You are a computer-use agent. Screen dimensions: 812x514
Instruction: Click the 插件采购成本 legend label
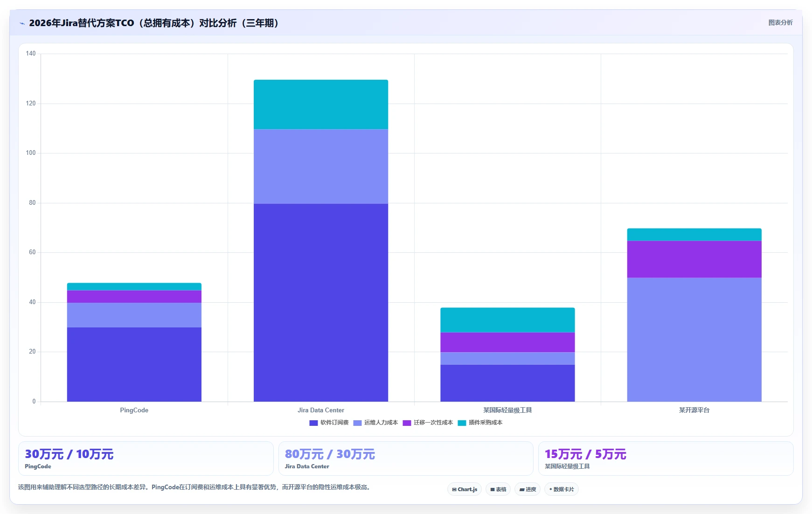(486, 423)
